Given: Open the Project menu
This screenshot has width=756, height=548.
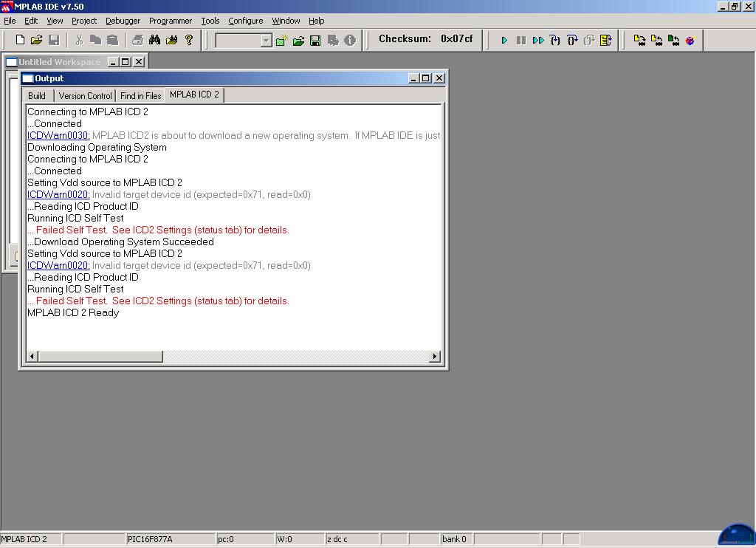Looking at the screenshot, I should click(84, 21).
